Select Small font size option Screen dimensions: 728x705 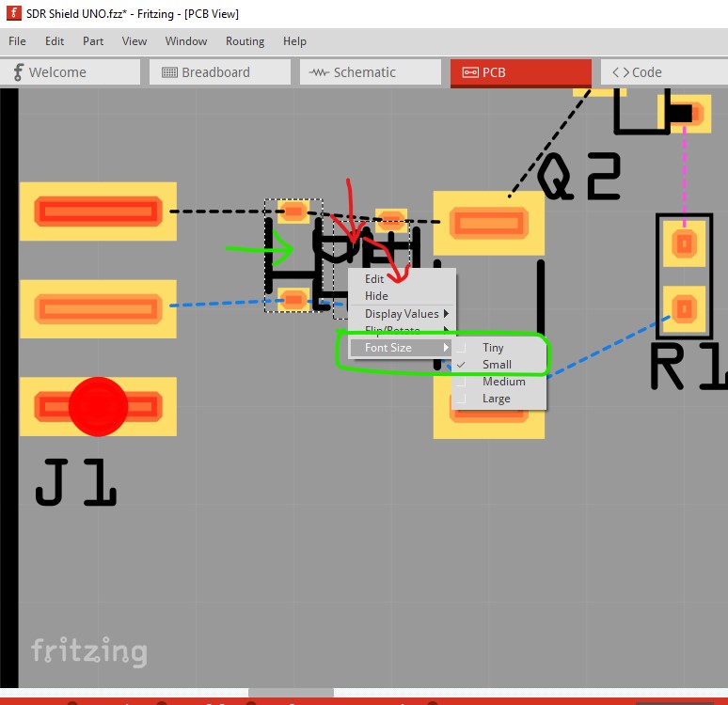[497, 365]
